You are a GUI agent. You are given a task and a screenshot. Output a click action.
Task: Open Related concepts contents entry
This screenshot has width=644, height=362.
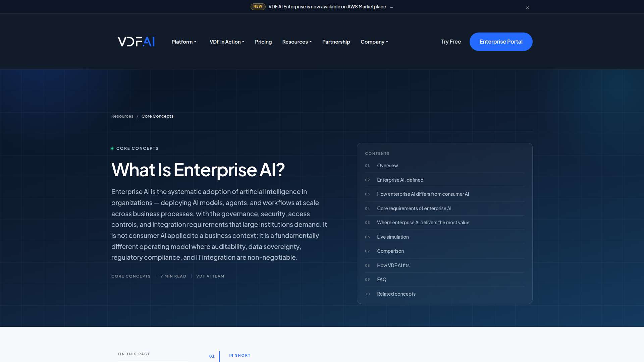(x=444, y=294)
